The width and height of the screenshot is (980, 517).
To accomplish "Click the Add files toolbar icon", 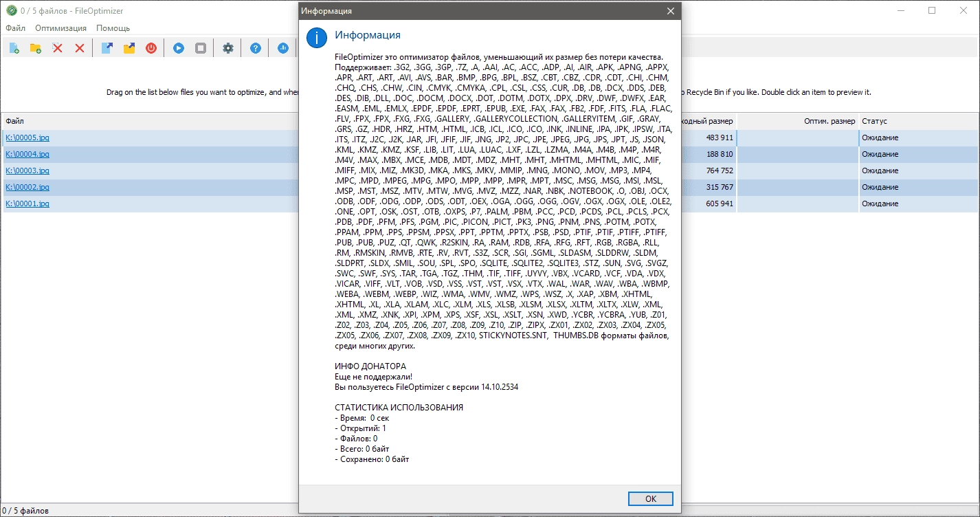I will (x=14, y=48).
